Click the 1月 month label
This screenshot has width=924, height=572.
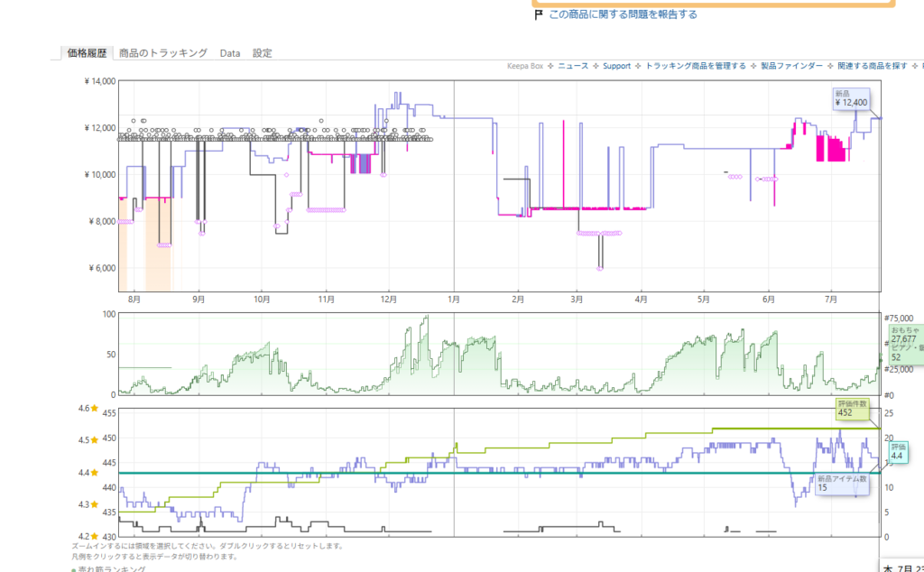(453, 300)
